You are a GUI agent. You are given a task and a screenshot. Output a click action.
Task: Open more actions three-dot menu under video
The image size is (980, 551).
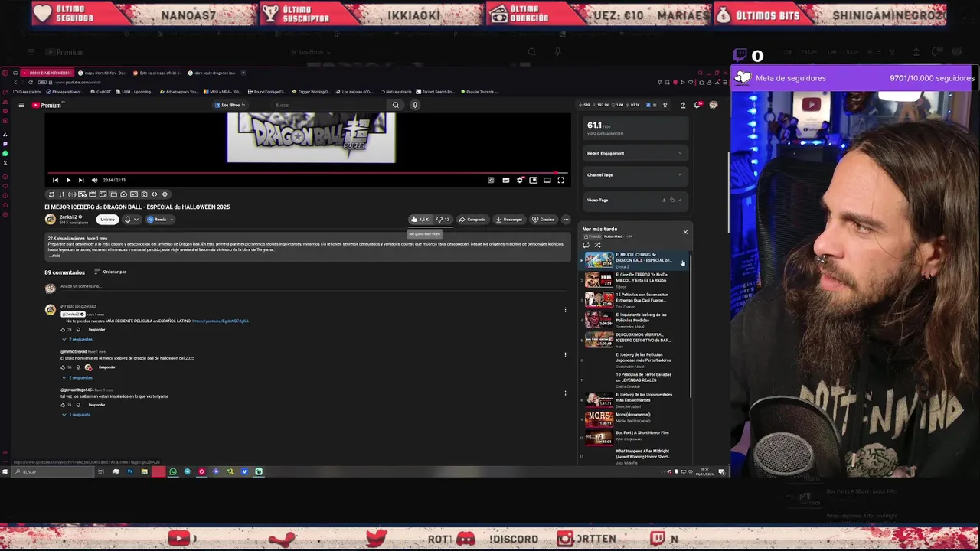coord(566,220)
